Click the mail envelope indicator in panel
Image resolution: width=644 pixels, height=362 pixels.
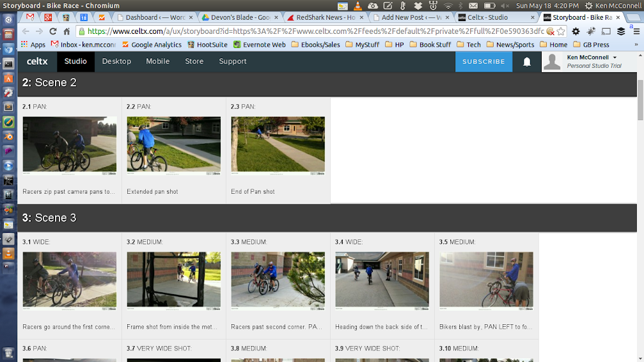coord(473,5)
